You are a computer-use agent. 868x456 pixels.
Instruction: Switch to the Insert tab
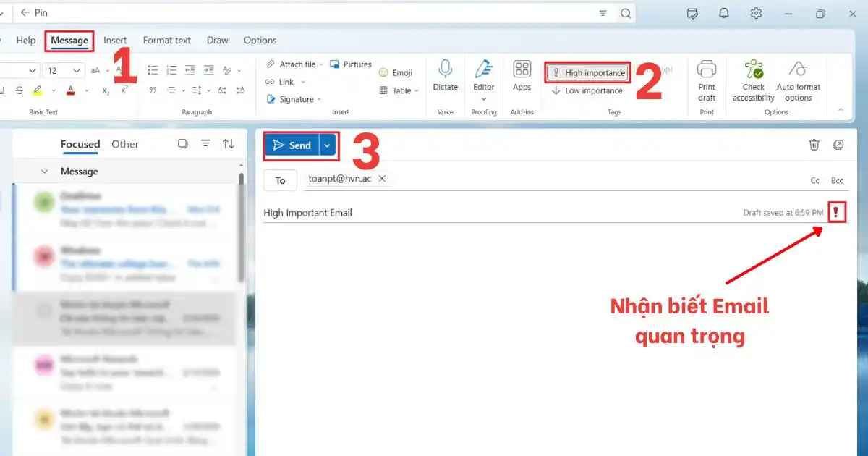pos(115,41)
